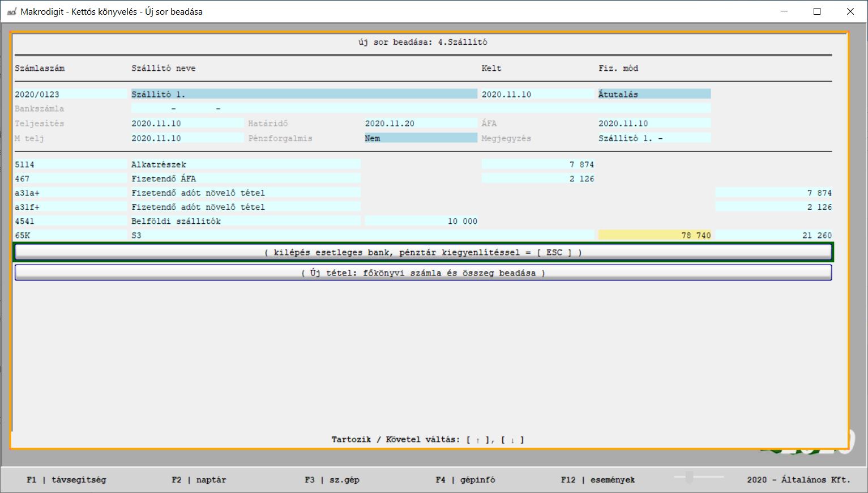Close the Makrodigit window
The image size is (868, 493).
850,11
